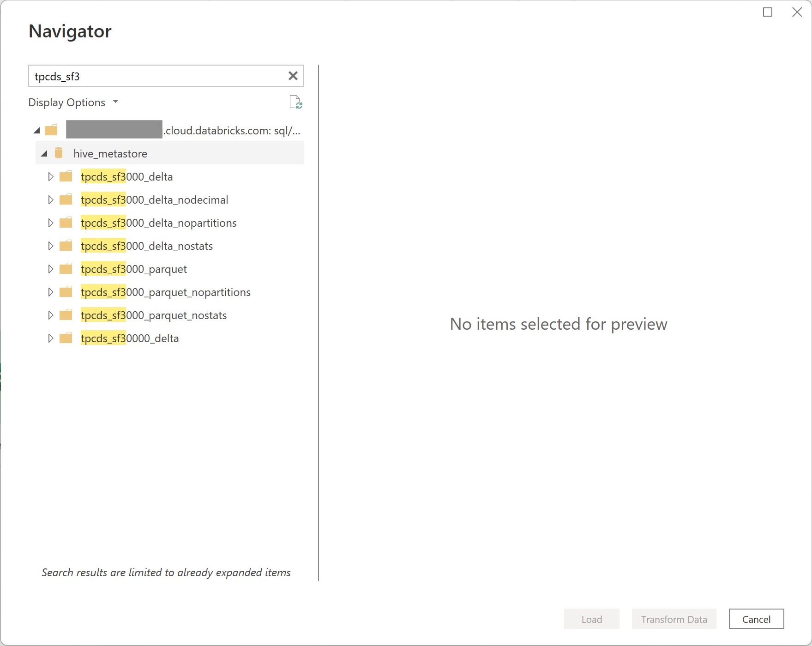Open the Display Options dropdown
The height and width of the screenshot is (646, 812).
coord(73,102)
